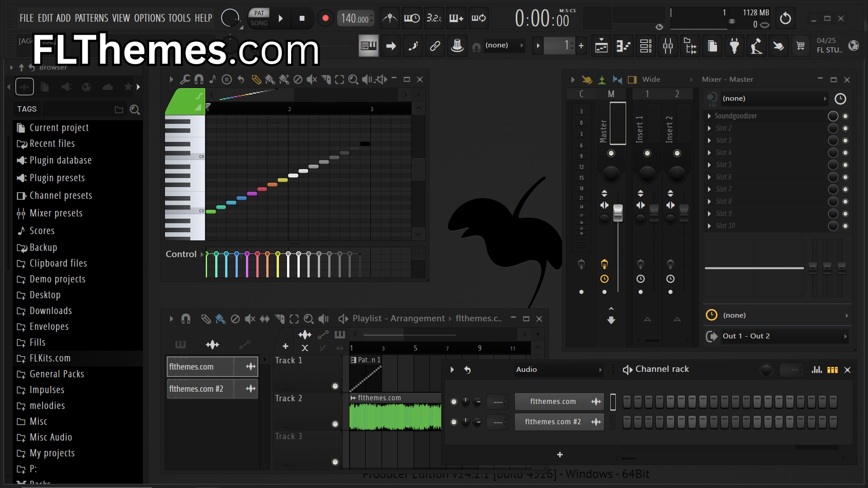The height and width of the screenshot is (488, 868).
Task: Mute Track 1 in the Playlist
Action: tap(335, 386)
